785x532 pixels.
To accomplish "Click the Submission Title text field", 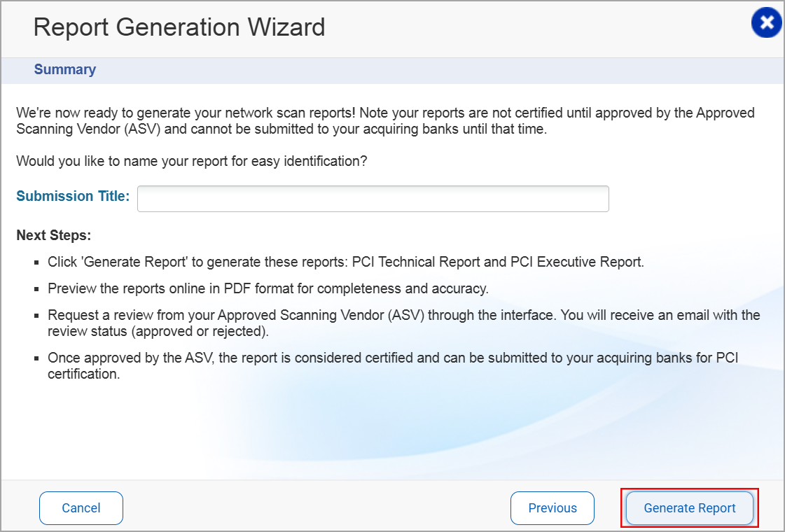I will 373,199.
